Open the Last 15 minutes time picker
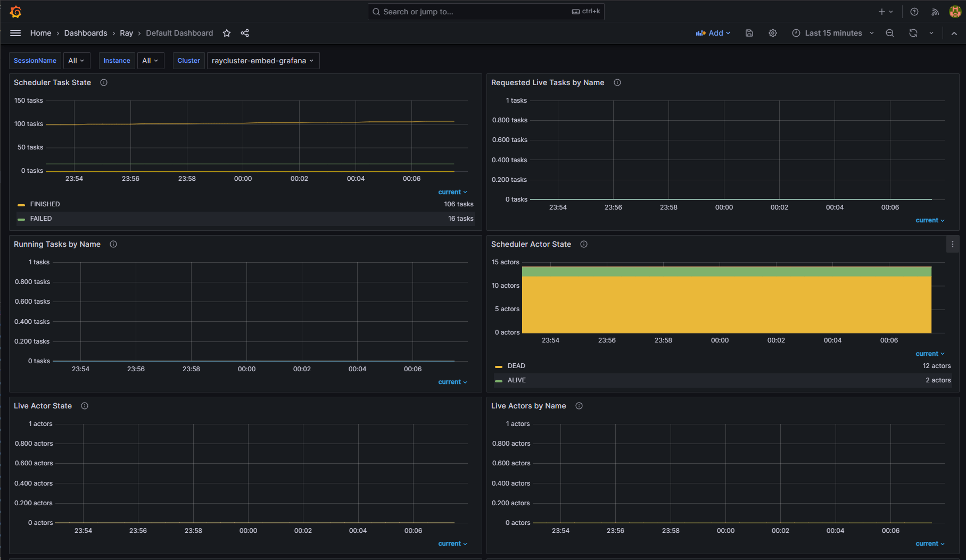 tap(832, 33)
